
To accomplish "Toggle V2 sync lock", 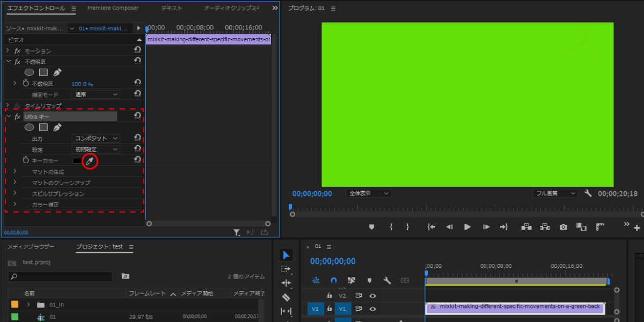I will click(358, 295).
